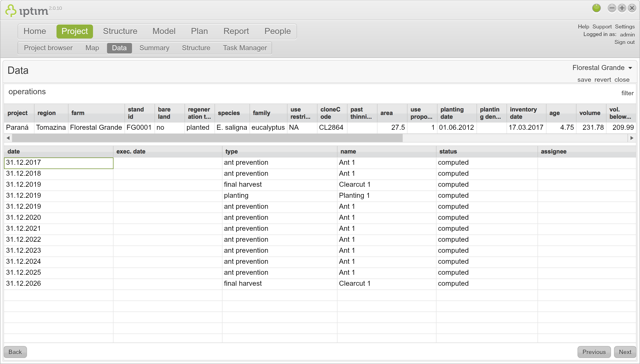Viewport: 640px width, 364px height.
Task: Select the 31.12.2026 date cell
Action: 58,284
